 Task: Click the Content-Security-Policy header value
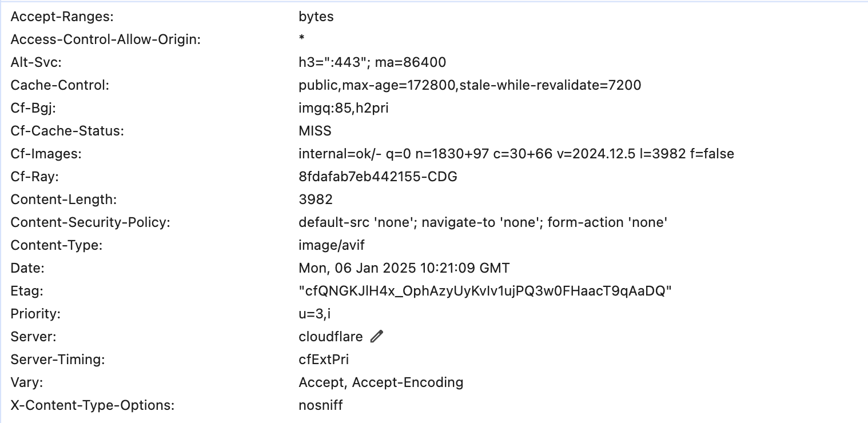point(483,222)
